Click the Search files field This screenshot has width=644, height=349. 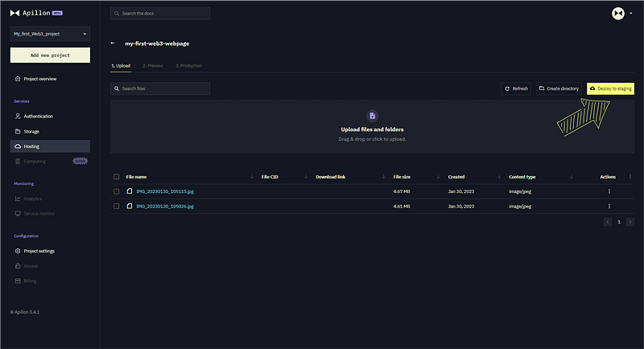pyautogui.click(x=159, y=88)
